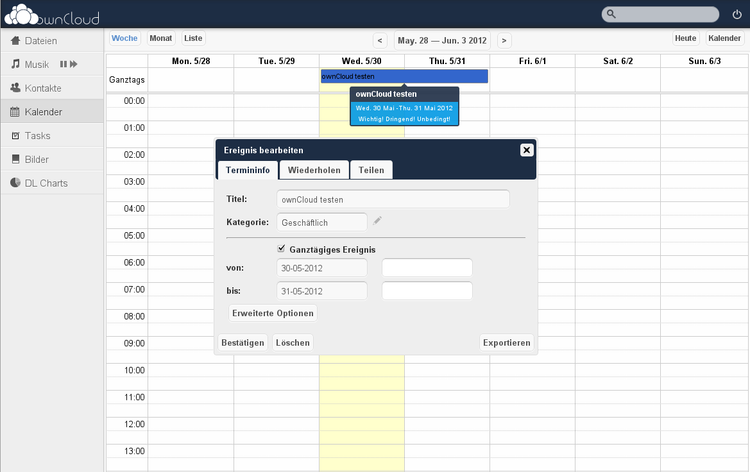Expand Erweiterte Optionen section

tap(273, 313)
